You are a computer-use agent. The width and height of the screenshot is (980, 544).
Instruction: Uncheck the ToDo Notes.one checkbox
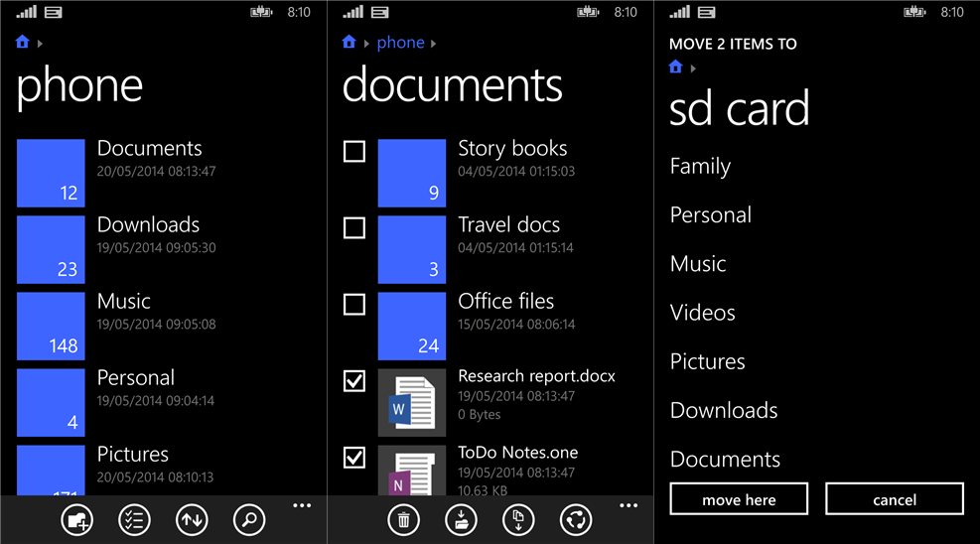pos(354,458)
